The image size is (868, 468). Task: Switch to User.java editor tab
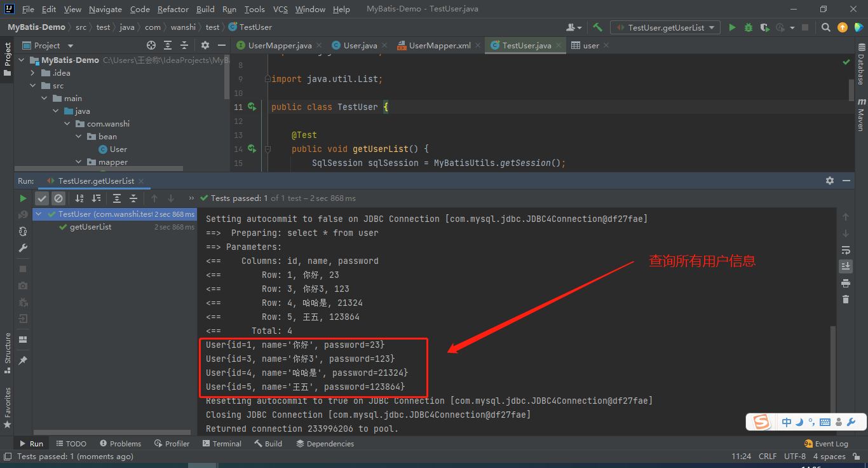click(x=360, y=45)
